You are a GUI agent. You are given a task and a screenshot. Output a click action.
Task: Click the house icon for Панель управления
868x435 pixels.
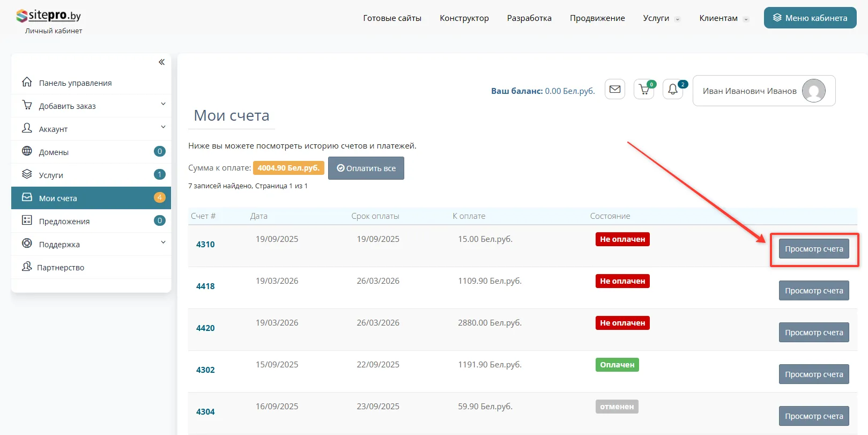coord(27,82)
